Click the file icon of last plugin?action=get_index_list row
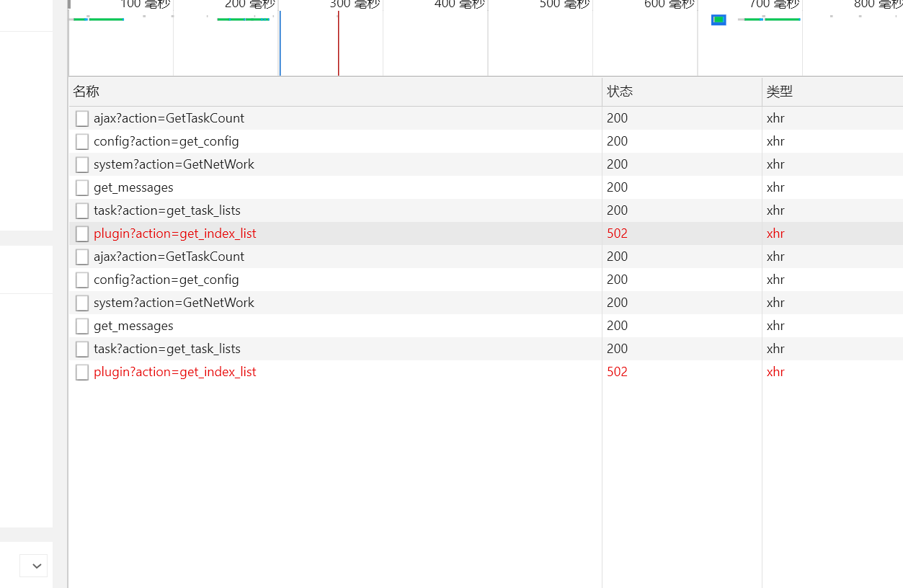 [82, 372]
